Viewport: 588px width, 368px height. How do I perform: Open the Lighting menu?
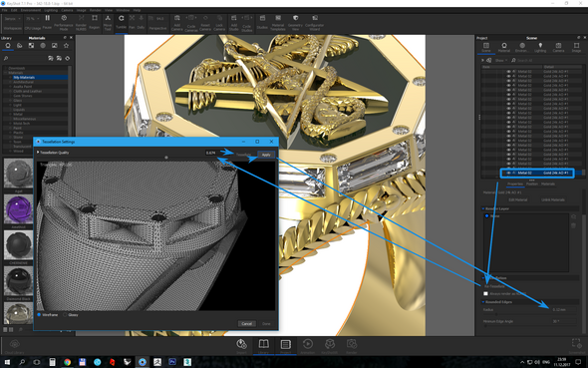(x=51, y=10)
